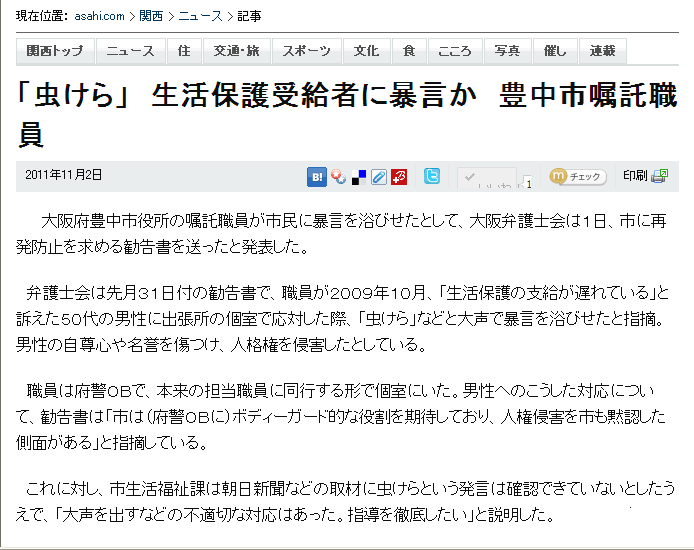694x550 pixels.
Task: Click the Facebook like checkmark button
Action: 486,178
